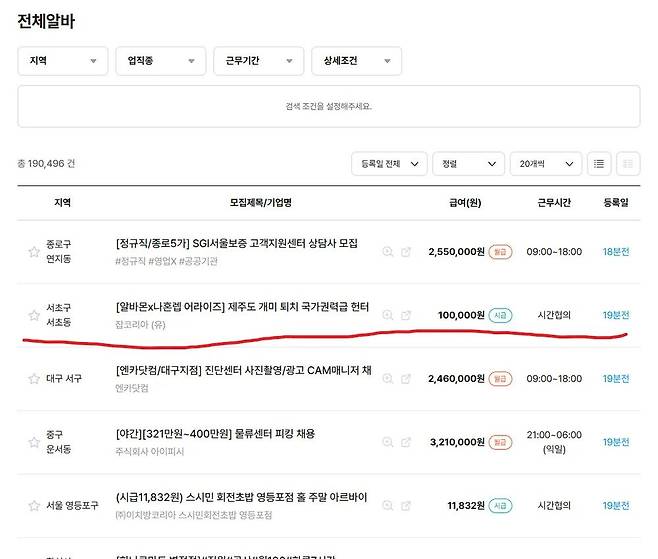The width and height of the screenshot is (658, 559).
Task: Click the 서울 영등포구 region cell
Action: (x=72, y=505)
